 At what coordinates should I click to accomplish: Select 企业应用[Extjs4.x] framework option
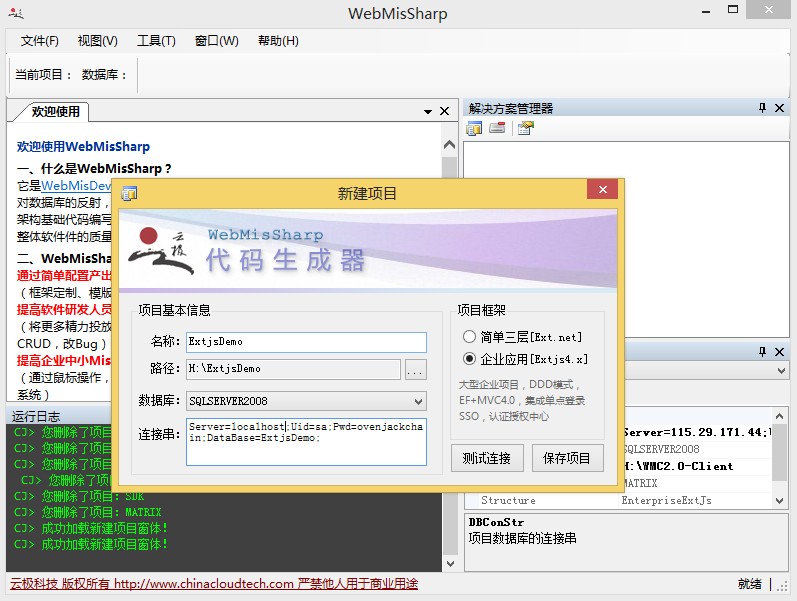[470, 359]
